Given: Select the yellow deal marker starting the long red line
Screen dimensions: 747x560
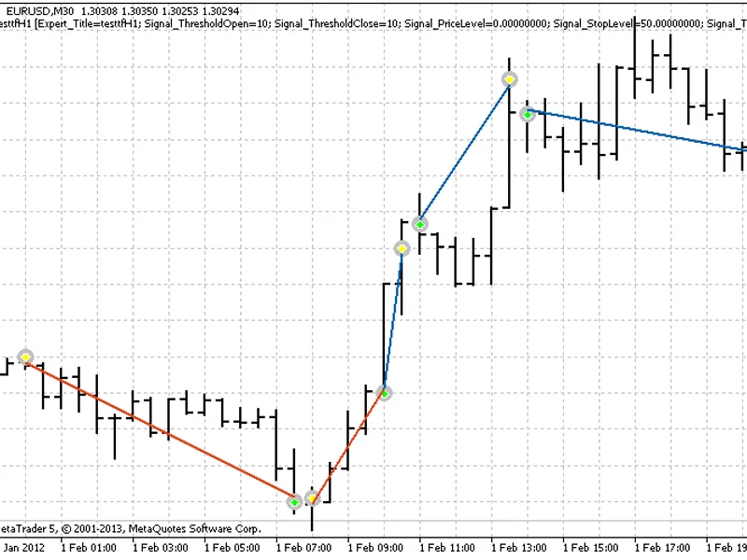Looking at the screenshot, I should point(25,357).
